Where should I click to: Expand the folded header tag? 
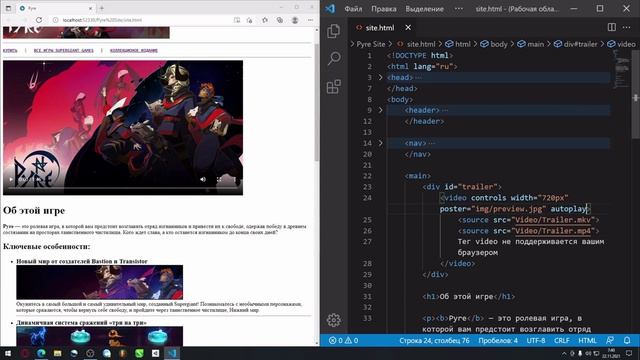tap(380, 110)
